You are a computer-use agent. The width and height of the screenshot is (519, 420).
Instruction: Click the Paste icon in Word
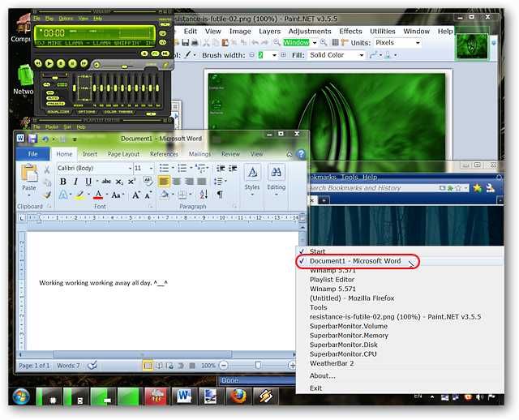pyautogui.click(x=29, y=173)
